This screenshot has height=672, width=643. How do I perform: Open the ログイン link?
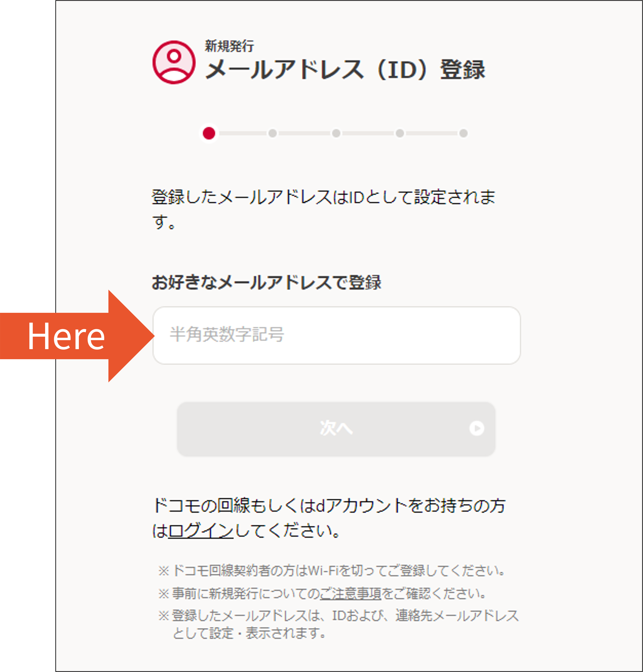201,531
